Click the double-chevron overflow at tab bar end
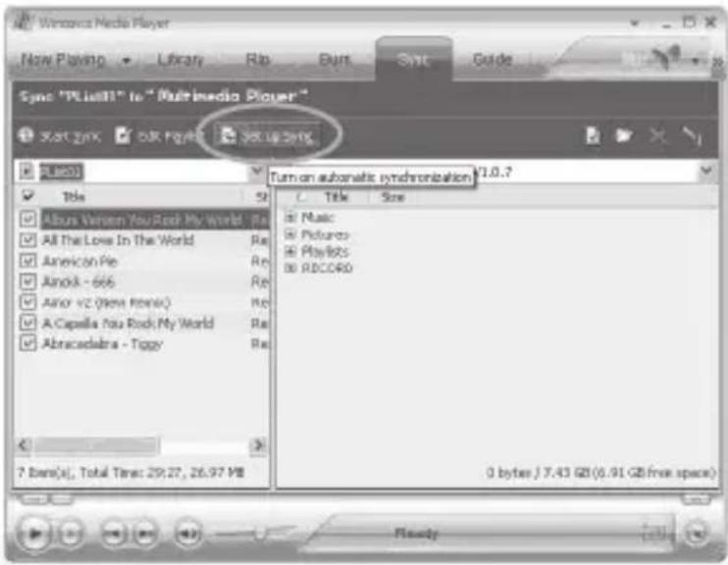Screen dimensions: 728x565 (717, 61)
